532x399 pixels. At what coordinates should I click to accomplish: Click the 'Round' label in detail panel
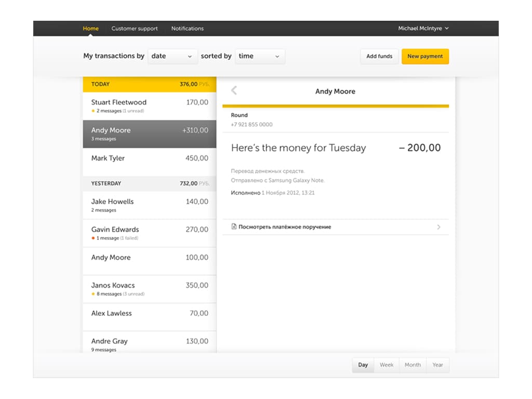pyautogui.click(x=239, y=115)
